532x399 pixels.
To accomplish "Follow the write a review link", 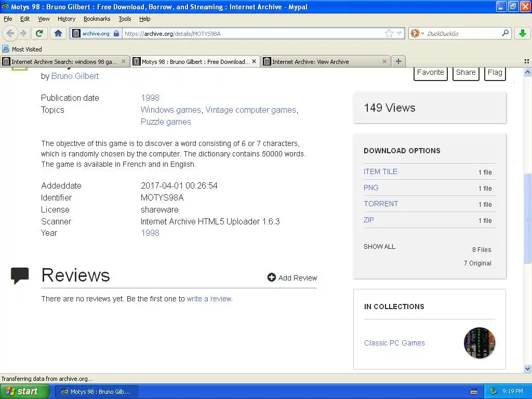I will tap(209, 299).
